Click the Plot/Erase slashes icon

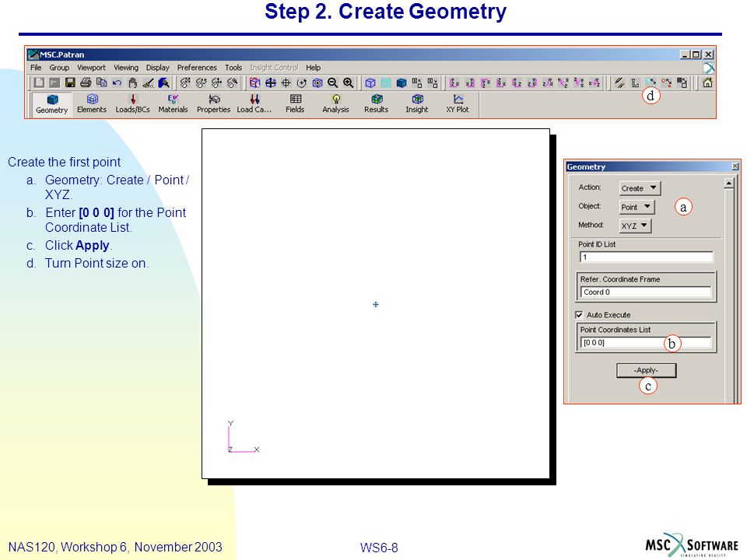click(619, 83)
